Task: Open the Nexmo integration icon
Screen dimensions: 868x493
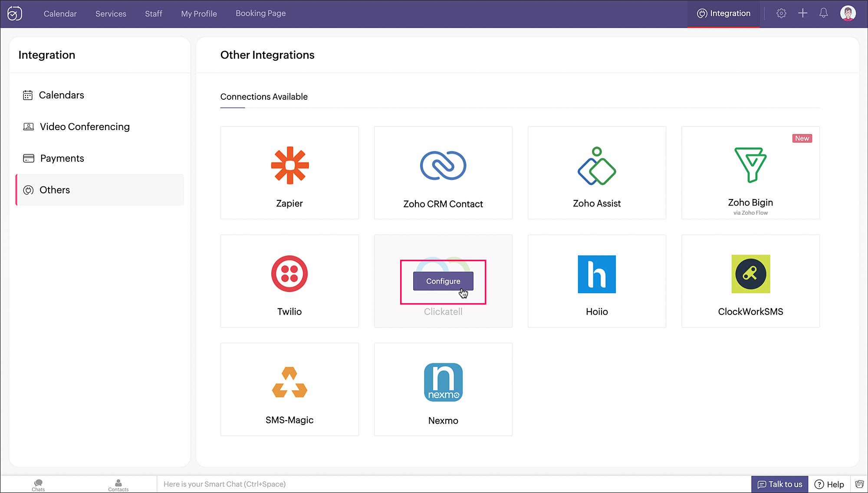Action: tap(443, 382)
